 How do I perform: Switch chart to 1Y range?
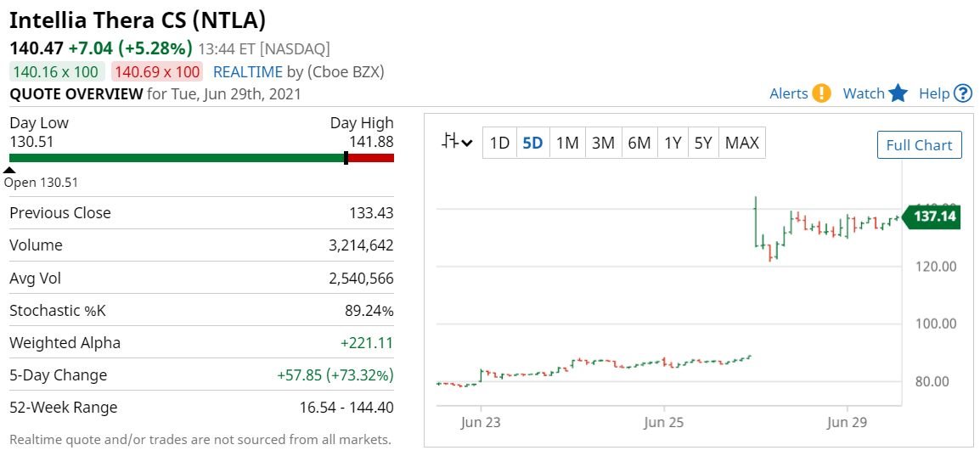click(x=673, y=143)
